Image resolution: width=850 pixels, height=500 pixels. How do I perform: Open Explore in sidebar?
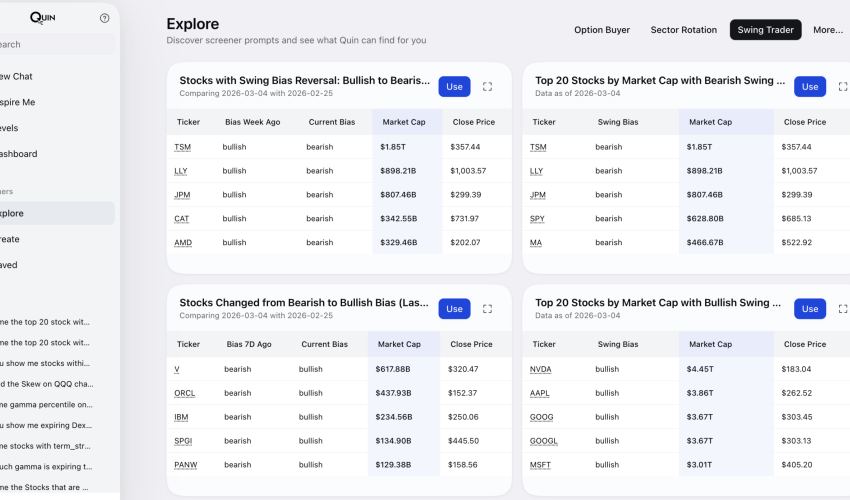pyautogui.click(x=56, y=213)
